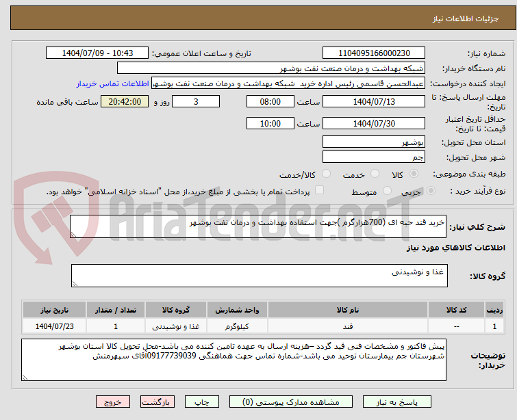Click the تاریخ نیاز column header
The image size is (517, 420).
tap(54, 310)
